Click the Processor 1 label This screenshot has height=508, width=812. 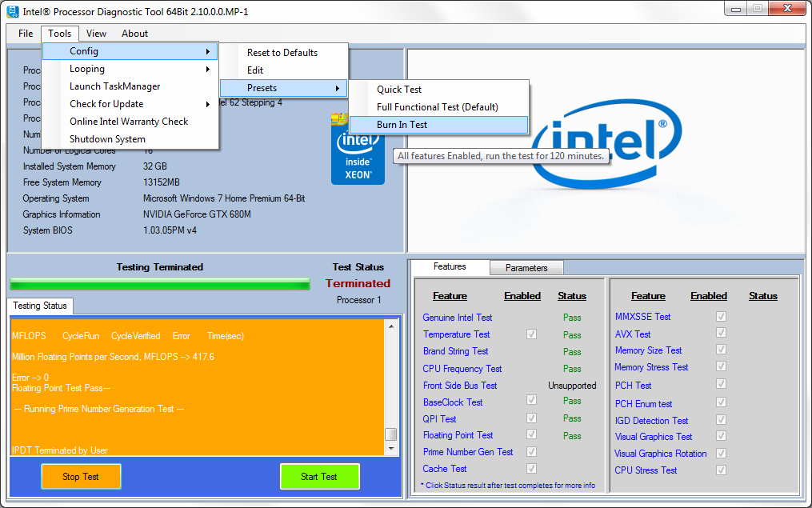pos(359,300)
